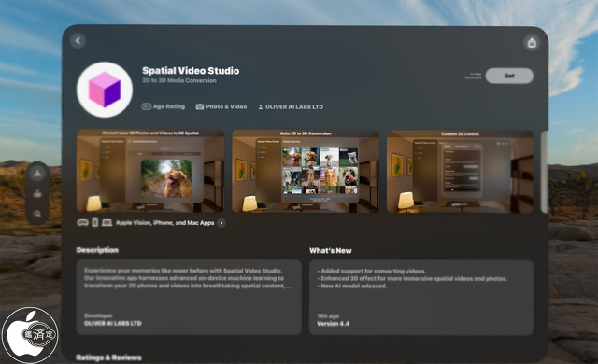598x364 pixels.
Task: Click the Mac laptop device icon
Action: click(x=107, y=223)
